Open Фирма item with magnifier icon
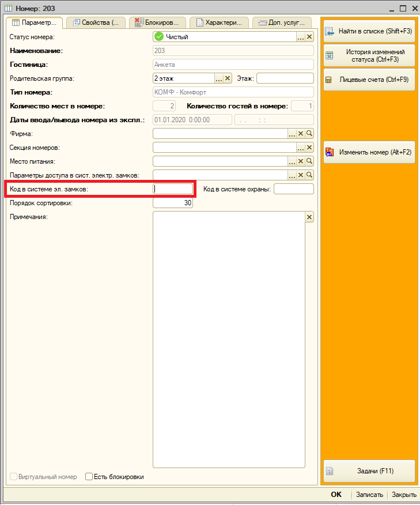The width and height of the screenshot is (420, 505). click(x=309, y=134)
